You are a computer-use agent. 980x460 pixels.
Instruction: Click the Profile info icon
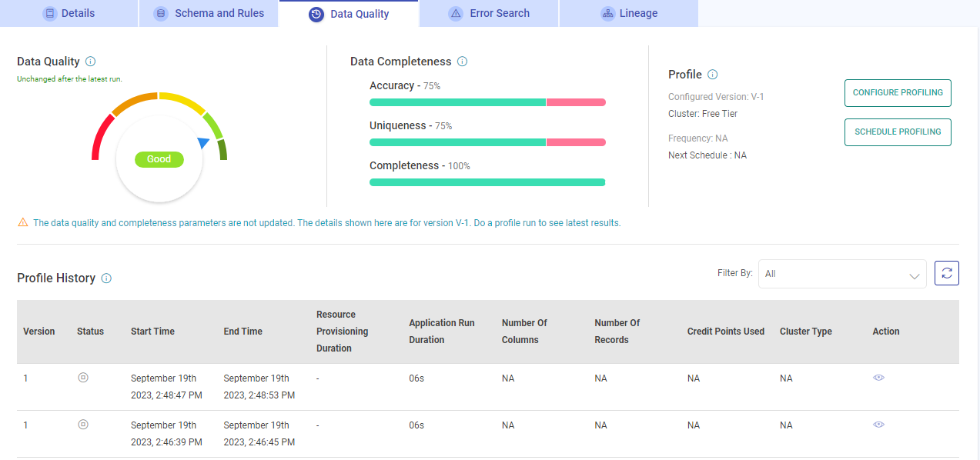click(x=712, y=74)
